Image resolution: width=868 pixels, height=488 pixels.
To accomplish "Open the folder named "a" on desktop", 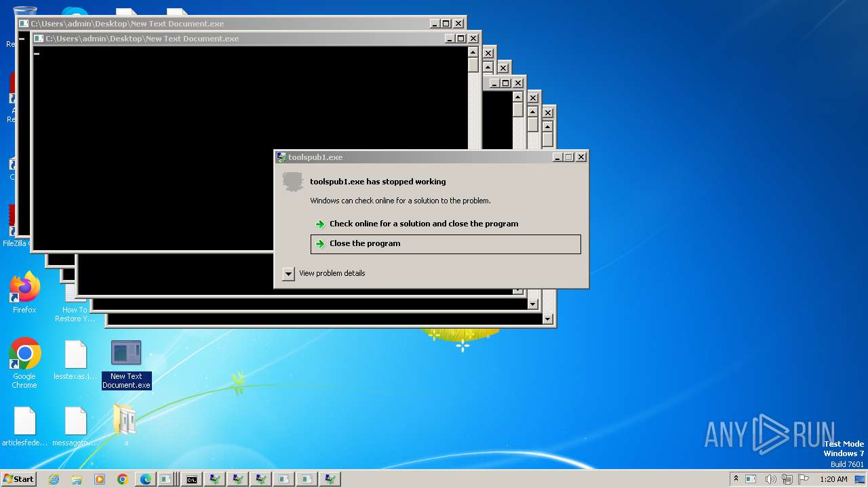I will tap(125, 426).
